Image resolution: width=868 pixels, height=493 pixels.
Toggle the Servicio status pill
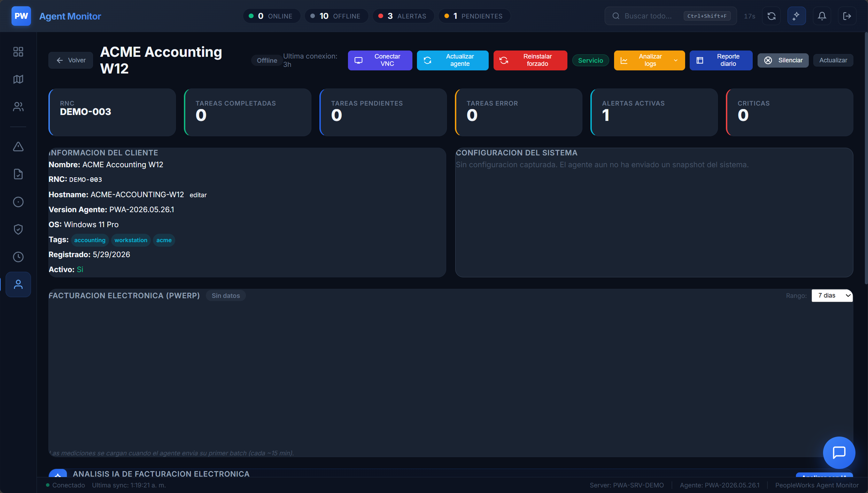(590, 60)
